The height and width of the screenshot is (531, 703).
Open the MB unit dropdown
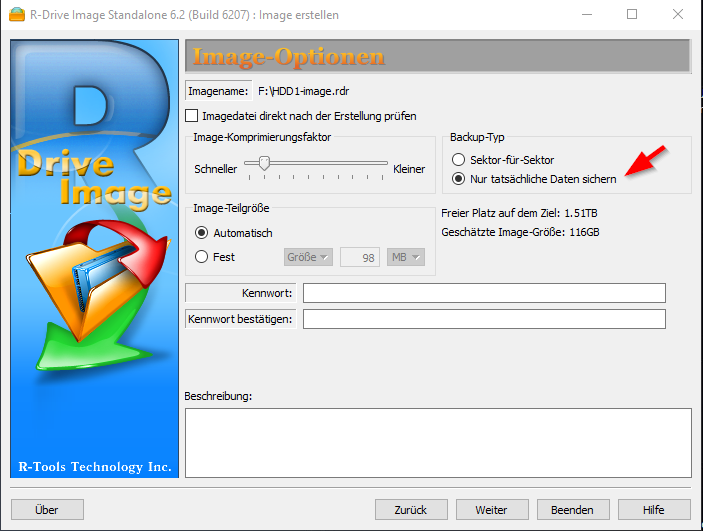pyautogui.click(x=406, y=257)
